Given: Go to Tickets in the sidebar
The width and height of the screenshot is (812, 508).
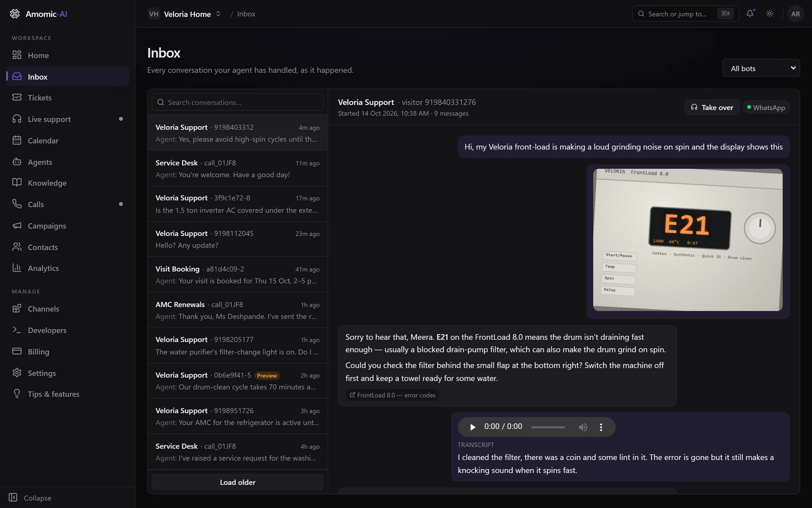Looking at the screenshot, I should (68, 97).
